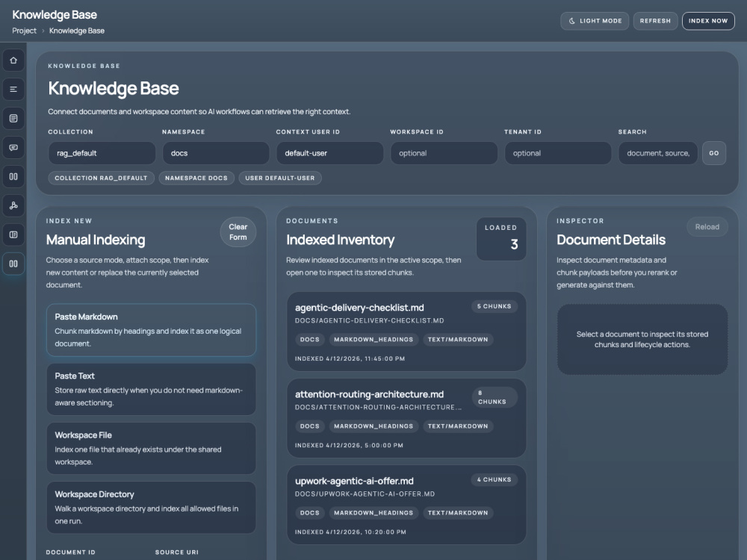Click the Manual Indexing heading
747x560 pixels.
(x=96, y=240)
